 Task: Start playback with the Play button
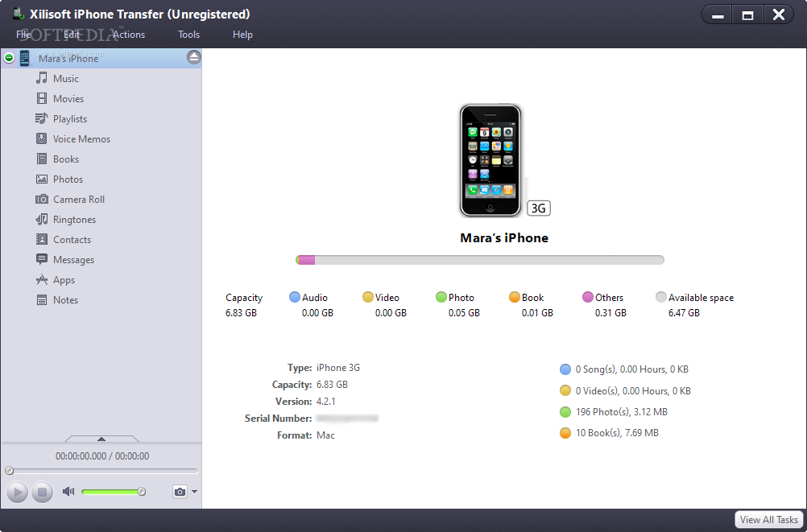[17, 493]
